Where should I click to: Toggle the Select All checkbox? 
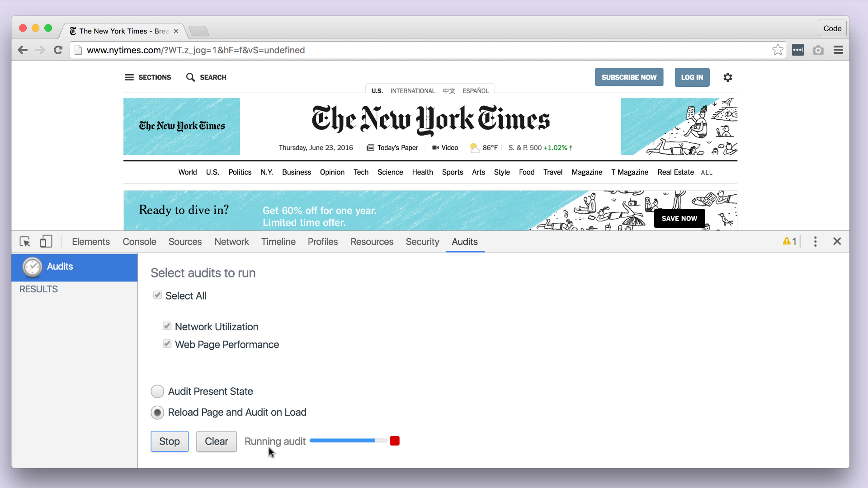pyautogui.click(x=157, y=295)
